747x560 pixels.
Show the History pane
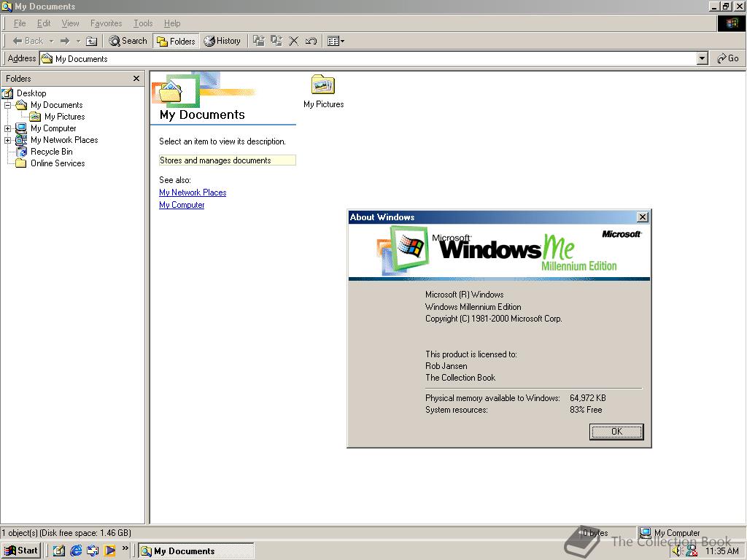[x=222, y=41]
